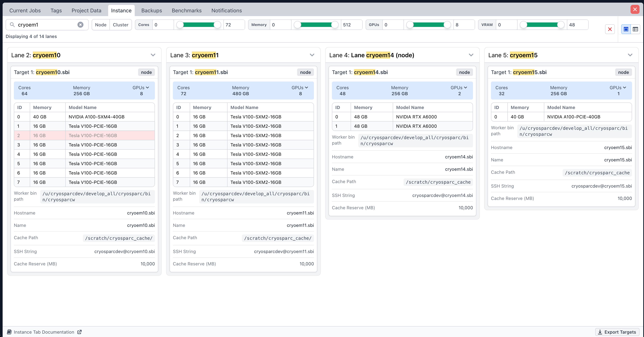
Task: Reset all filters with red X icon
Action: pos(610,29)
